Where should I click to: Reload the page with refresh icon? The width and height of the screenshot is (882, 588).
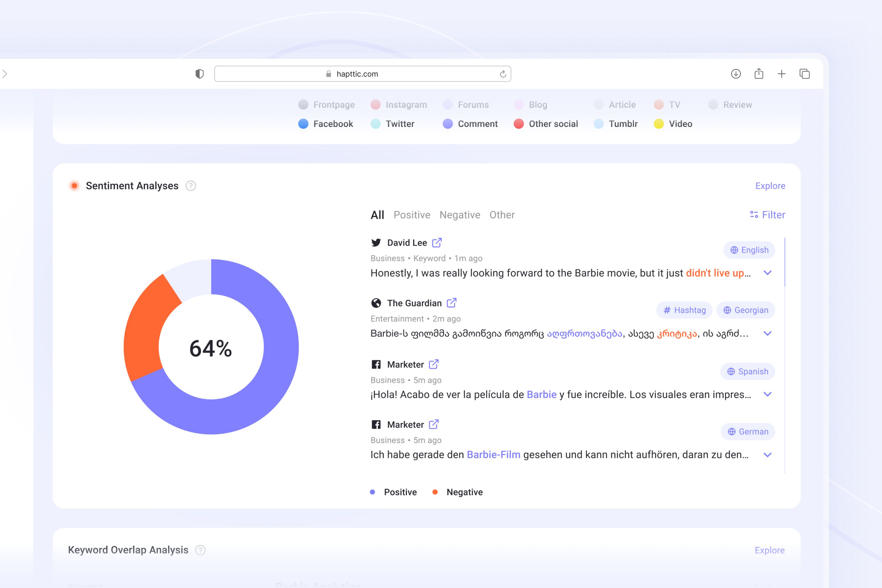click(503, 74)
